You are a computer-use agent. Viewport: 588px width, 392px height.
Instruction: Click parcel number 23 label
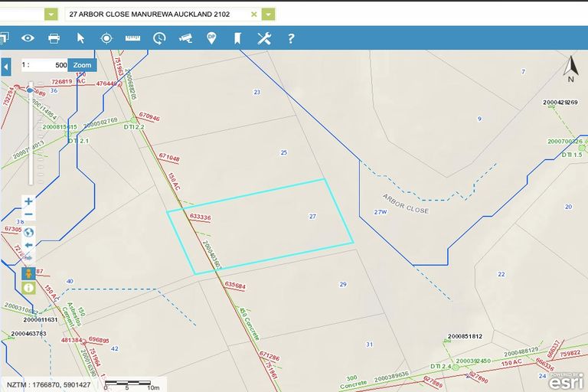(x=257, y=92)
